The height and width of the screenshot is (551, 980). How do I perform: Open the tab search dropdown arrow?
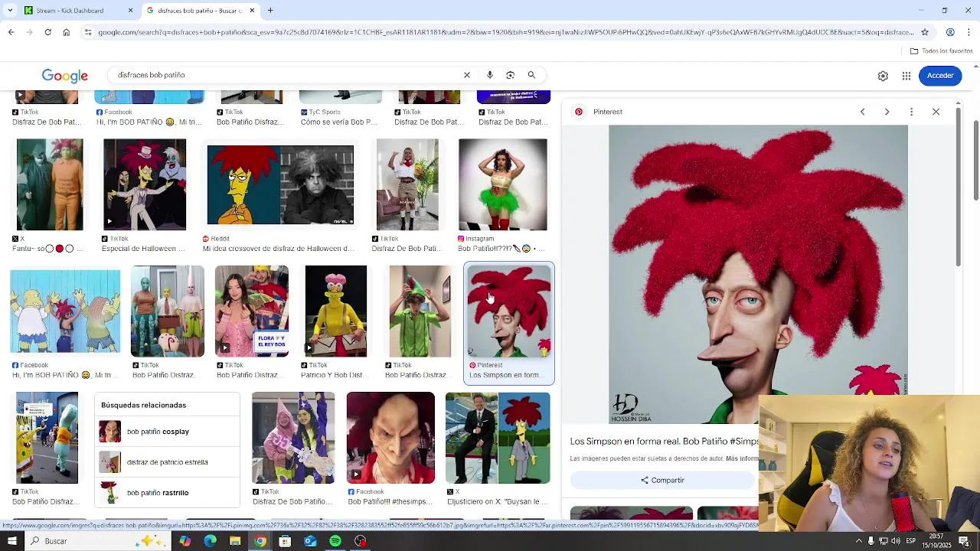pos(10,10)
